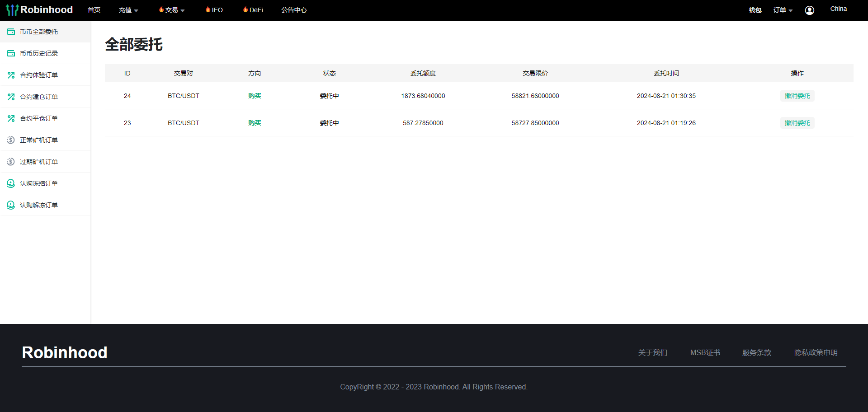Expand the 交易 dropdown menu
Viewport: 868px width, 412px height.
[175, 10]
